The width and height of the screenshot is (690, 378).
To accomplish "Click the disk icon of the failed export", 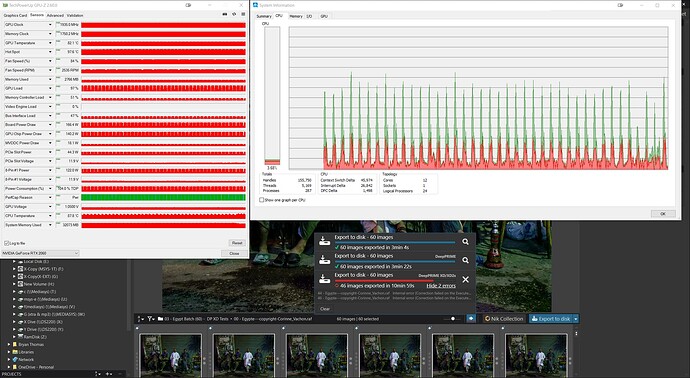I will coord(324,279).
